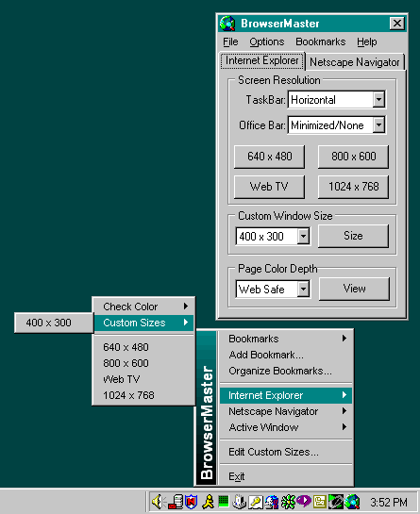Click the Size button
This screenshot has height=514, width=420.
[x=353, y=236]
